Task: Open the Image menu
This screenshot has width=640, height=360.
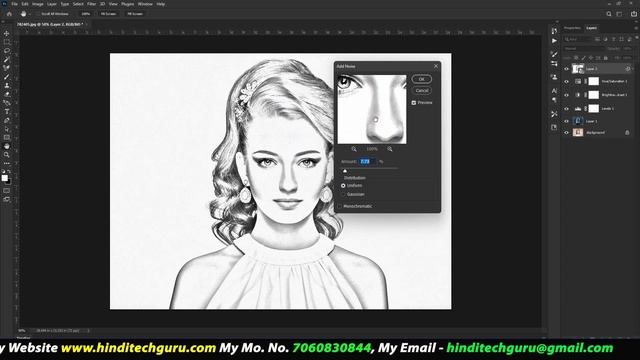Action: point(38,4)
